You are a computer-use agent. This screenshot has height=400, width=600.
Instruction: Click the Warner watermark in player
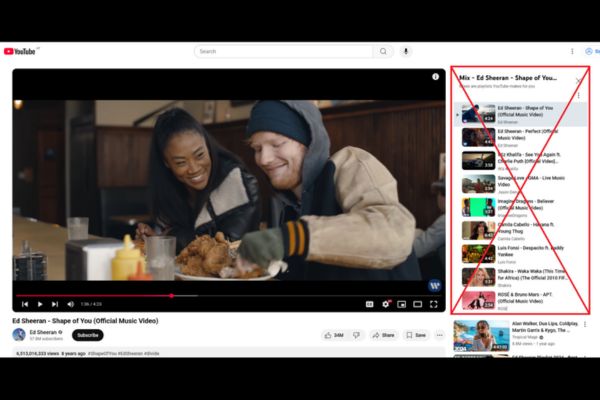tap(434, 286)
